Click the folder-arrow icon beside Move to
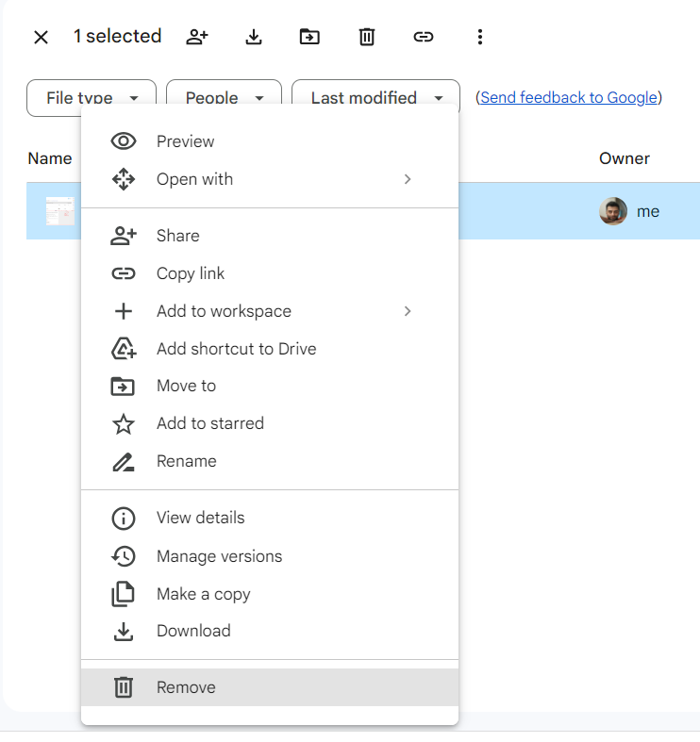The height and width of the screenshot is (742, 700). coord(123,387)
